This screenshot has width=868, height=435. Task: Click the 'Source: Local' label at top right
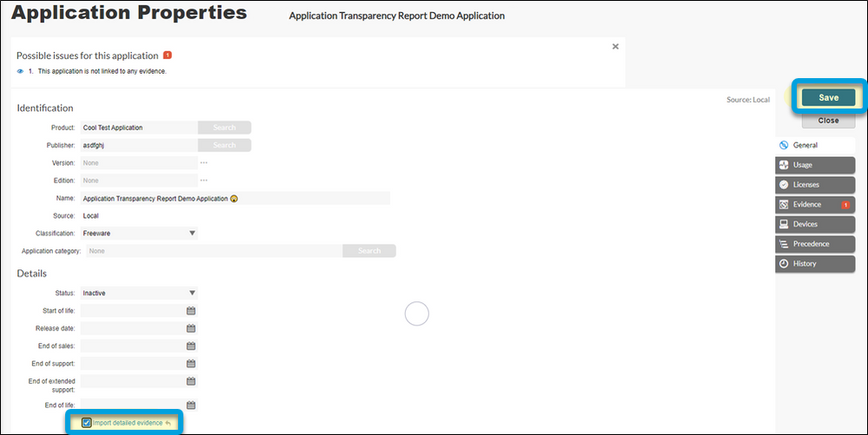[748, 100]
